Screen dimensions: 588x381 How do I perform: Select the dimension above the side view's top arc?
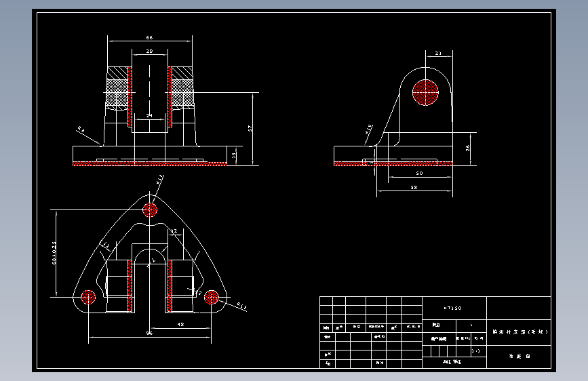[438, 54]
